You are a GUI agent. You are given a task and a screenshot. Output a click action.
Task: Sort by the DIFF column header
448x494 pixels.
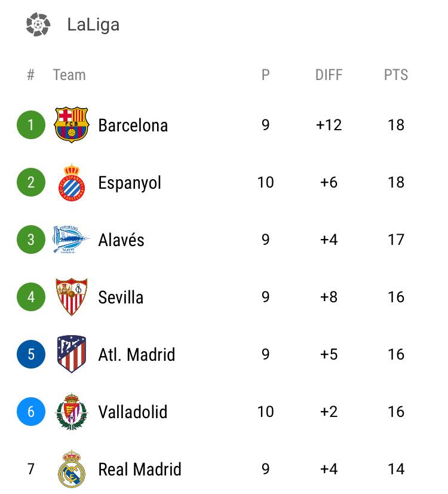pos(329,75)
